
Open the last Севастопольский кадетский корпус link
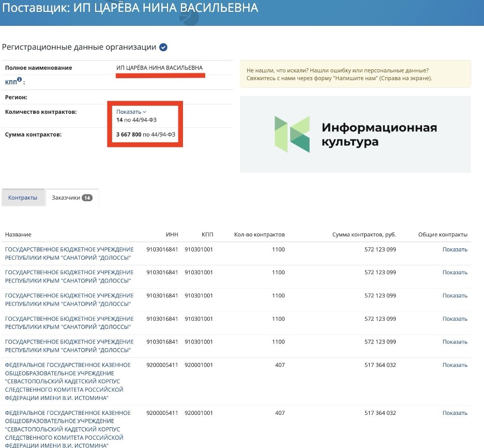67,429
